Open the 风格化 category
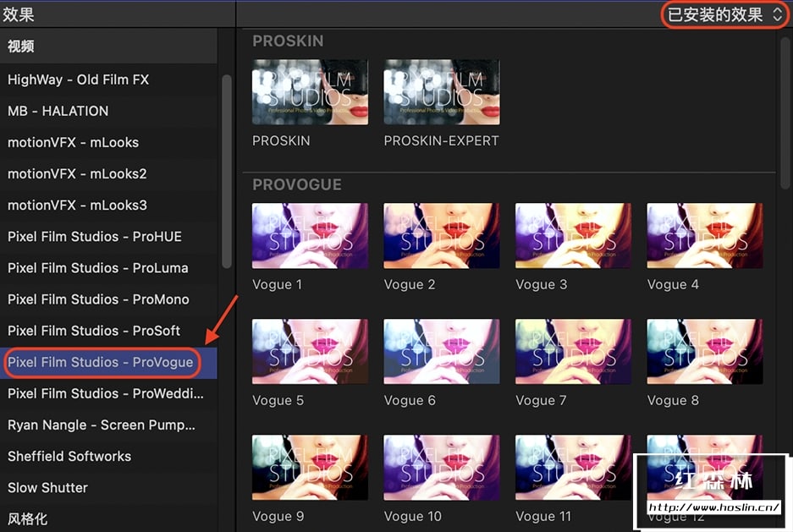Screen dimensions: 793x532 pyautogui.click(x=108, y=518)
